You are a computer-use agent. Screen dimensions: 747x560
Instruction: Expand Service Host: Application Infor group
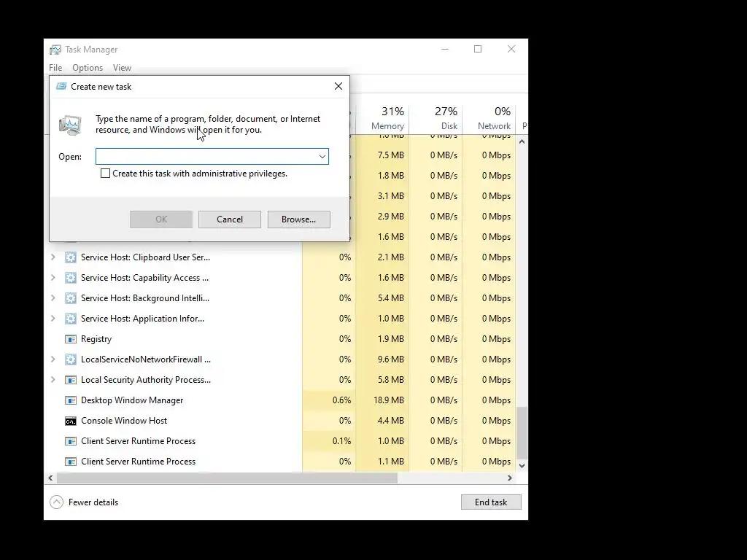click(53, 319)
